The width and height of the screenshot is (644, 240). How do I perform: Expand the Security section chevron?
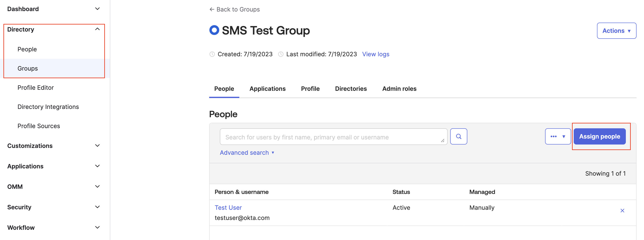pos(97,207)
